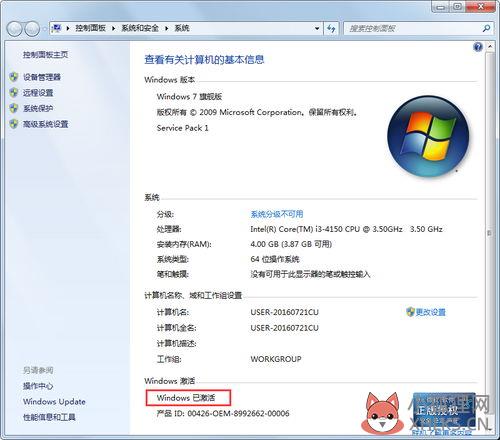Select 控制面板 in the address breadcrumb
Image resolution: width=500 pixels, height=440 pixels.
[90, 28]
